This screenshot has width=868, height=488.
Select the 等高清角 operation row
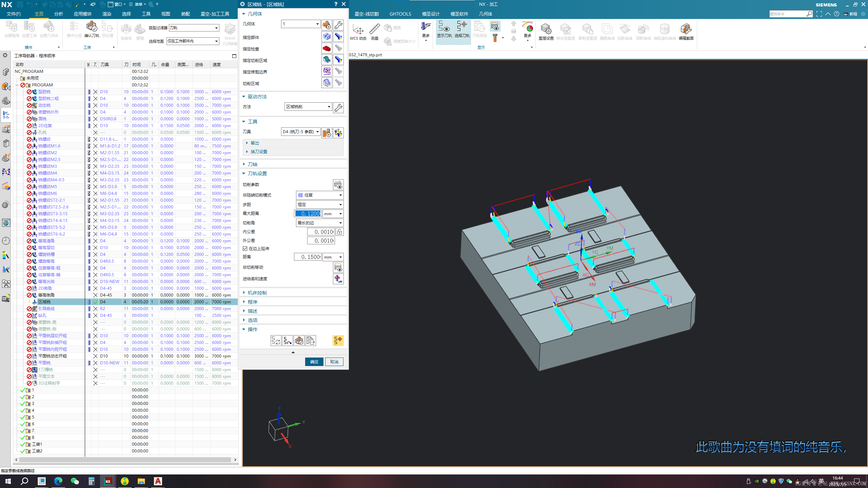point(125,241)
